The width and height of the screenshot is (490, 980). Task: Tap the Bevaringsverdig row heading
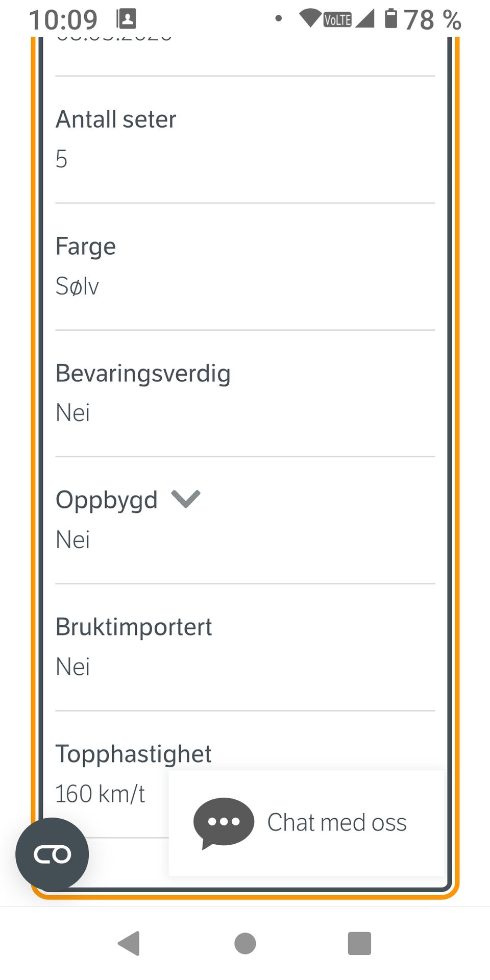pyautogui.click(x=143, y=373)
